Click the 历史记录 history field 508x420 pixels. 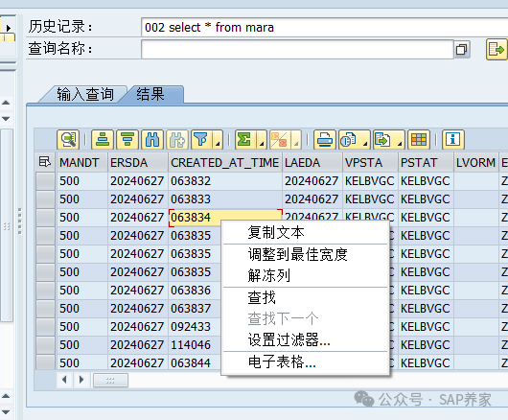tap(324, 27)
